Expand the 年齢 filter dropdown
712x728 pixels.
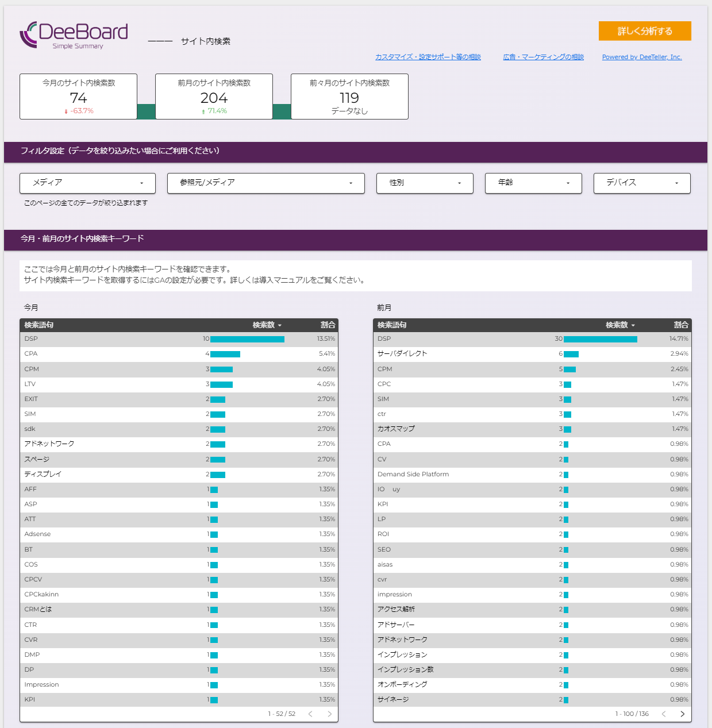pos(533,183)
